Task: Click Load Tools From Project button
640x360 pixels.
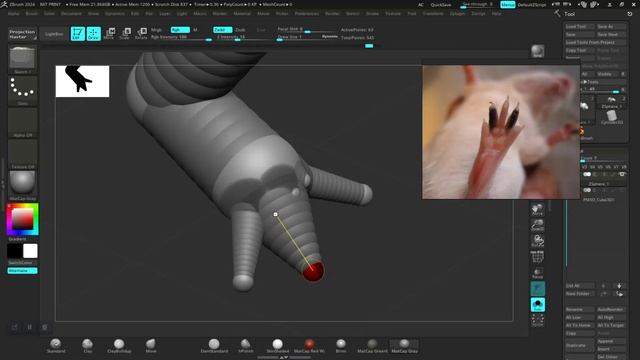Action: pyautogui.click(x=596, y=42)
